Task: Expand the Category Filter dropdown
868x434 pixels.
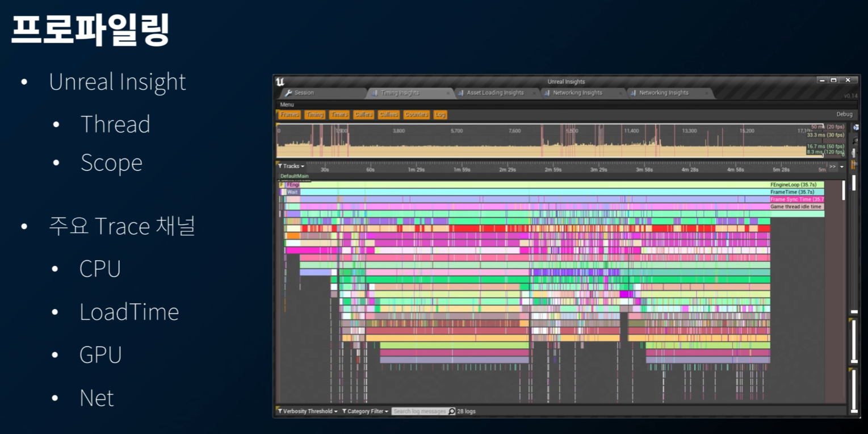Action: pyautogui.click(x=365, y=411)
